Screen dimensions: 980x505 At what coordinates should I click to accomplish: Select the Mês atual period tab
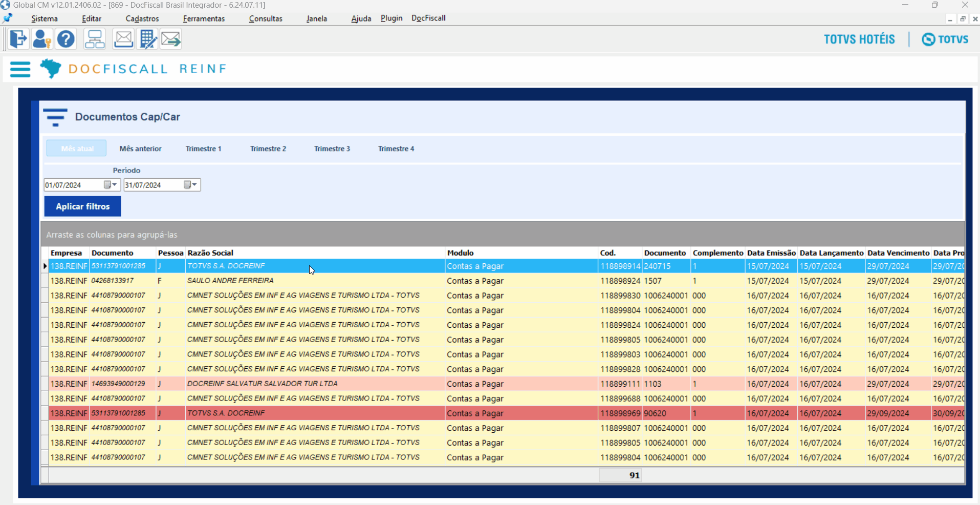(77, 149)
